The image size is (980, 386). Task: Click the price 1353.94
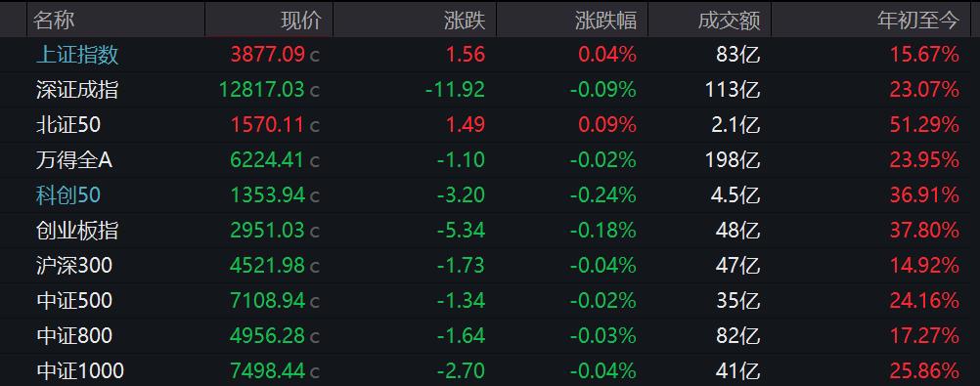click(268, 195)
